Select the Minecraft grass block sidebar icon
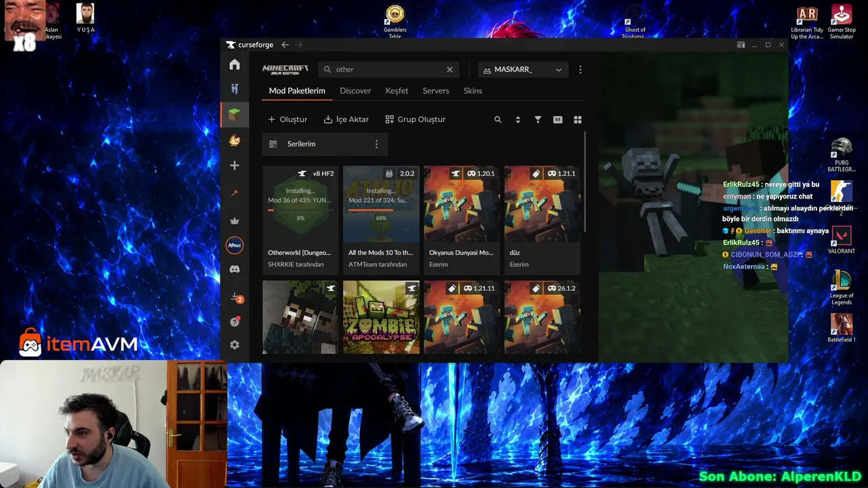 (235, 114)
